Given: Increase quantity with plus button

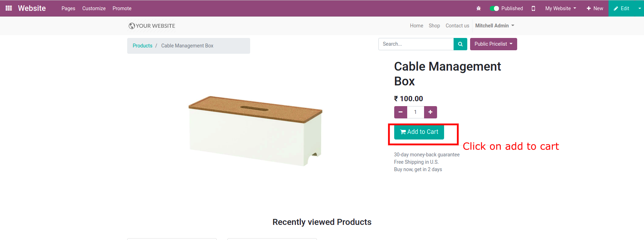Looking at the screenshot, I should tap(430, 112).
